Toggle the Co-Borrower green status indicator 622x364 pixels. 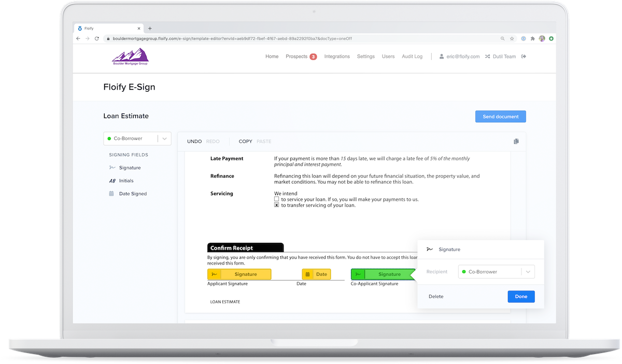109,138
